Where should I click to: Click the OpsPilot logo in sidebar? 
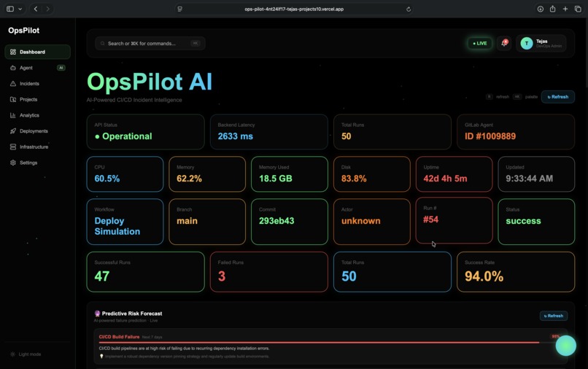[23, 31]
